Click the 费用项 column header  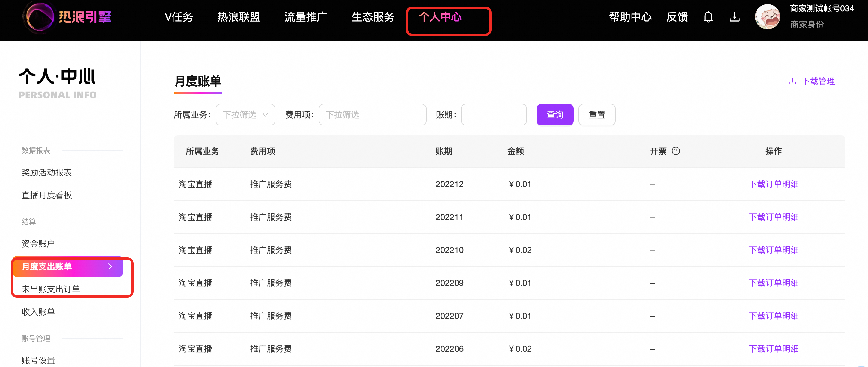[x=263, y=151]
